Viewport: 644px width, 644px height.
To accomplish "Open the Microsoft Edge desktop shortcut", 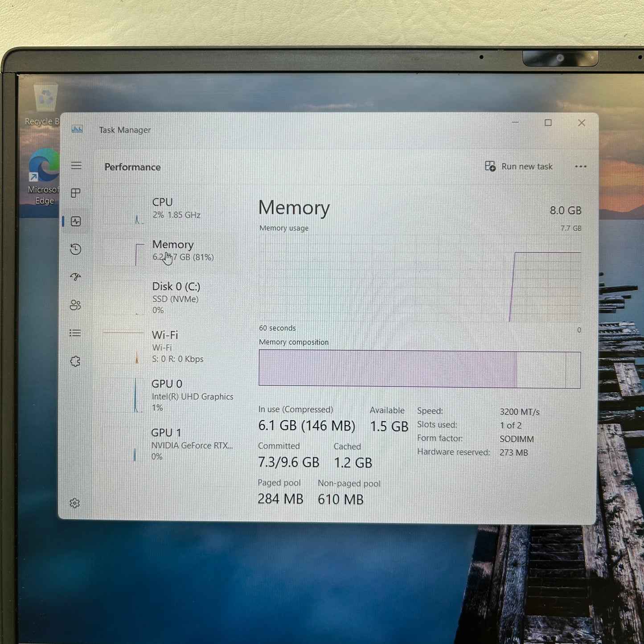I will pyautogui.click(x=44, y=176).
